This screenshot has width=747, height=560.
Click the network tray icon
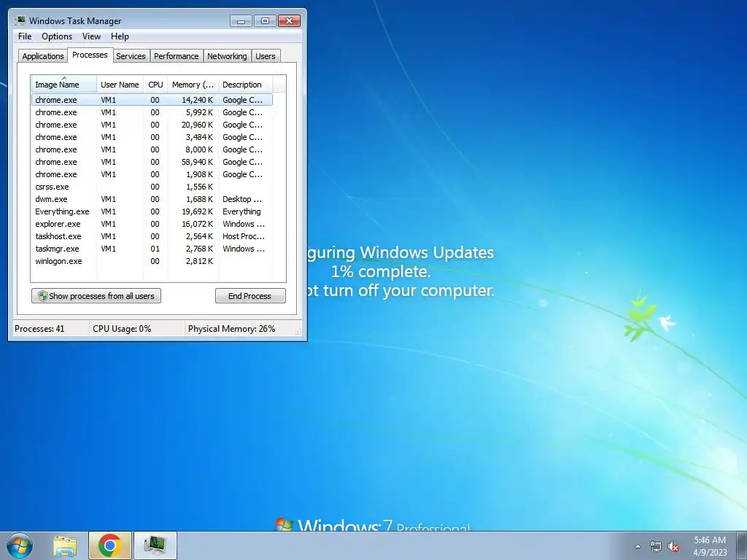click(x=656, y=546)
